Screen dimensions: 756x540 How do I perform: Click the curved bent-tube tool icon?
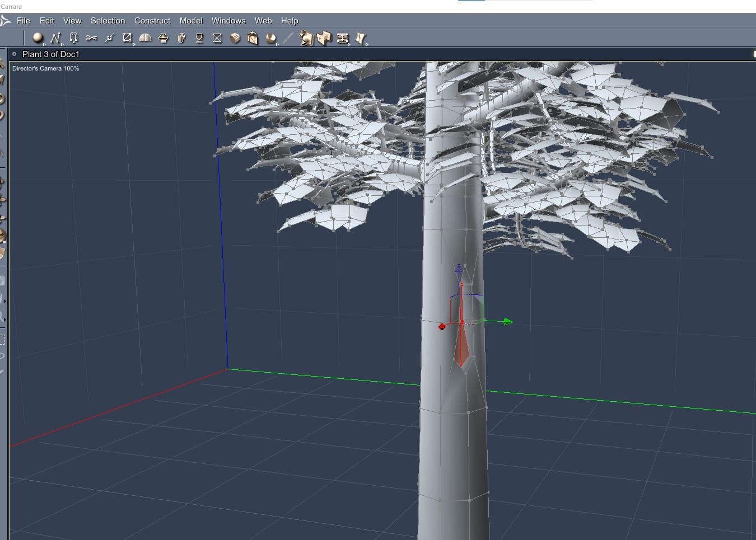[x=181, y=38]
